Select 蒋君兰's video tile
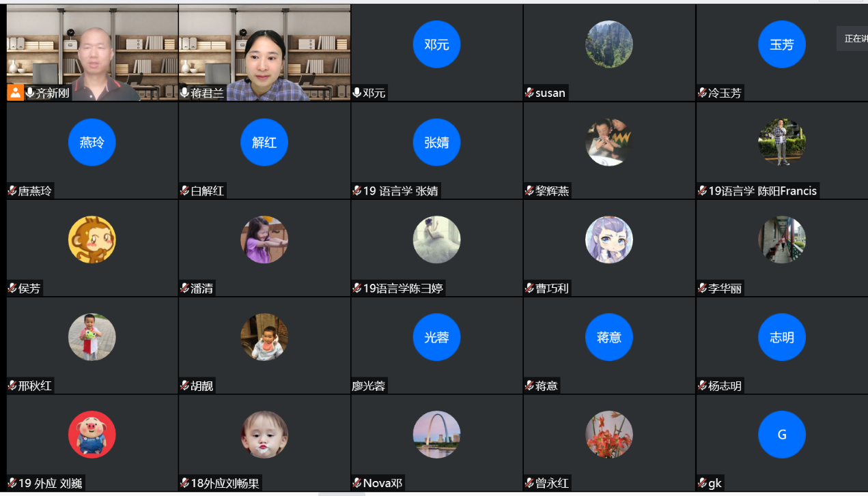 coord(264,53)
